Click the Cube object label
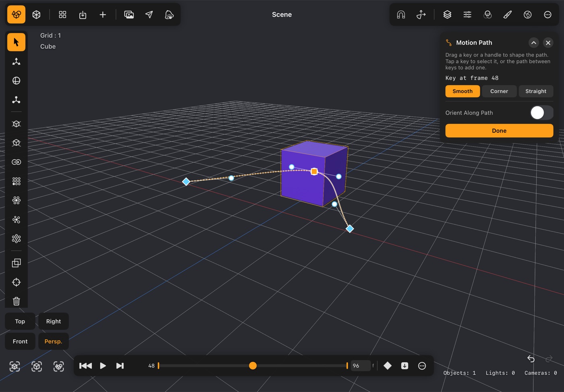 coord(48,46)
